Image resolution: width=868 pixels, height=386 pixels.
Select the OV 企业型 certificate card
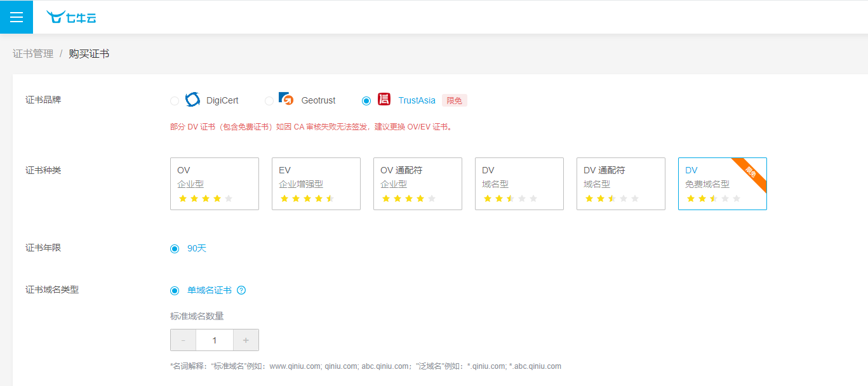tap(215, 183)
